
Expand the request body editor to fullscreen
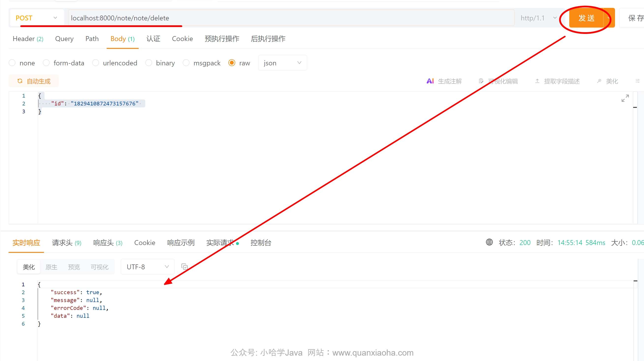coord(625,98)
